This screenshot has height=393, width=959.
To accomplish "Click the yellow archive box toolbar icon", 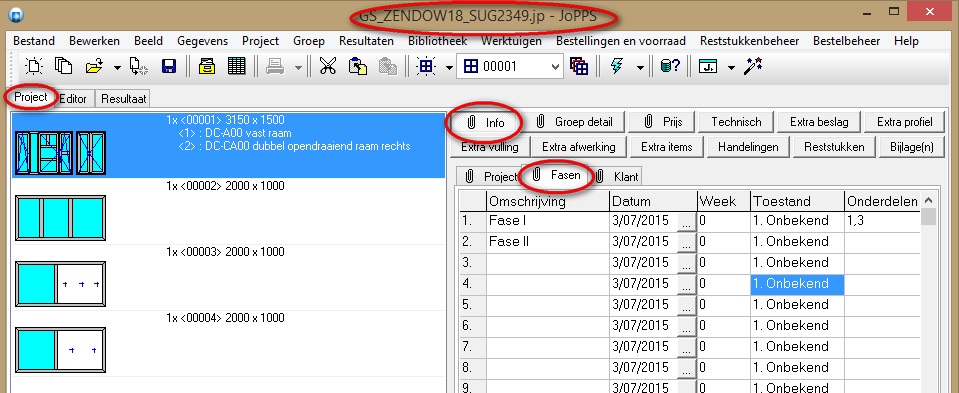I will (207, 66).
